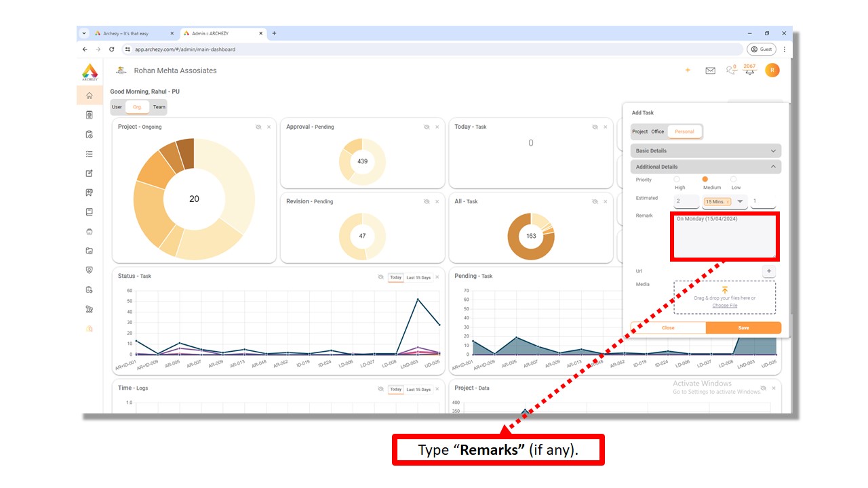Switch to Office task type tab
This screenshot has height=488, width=868.
[658, 131]
